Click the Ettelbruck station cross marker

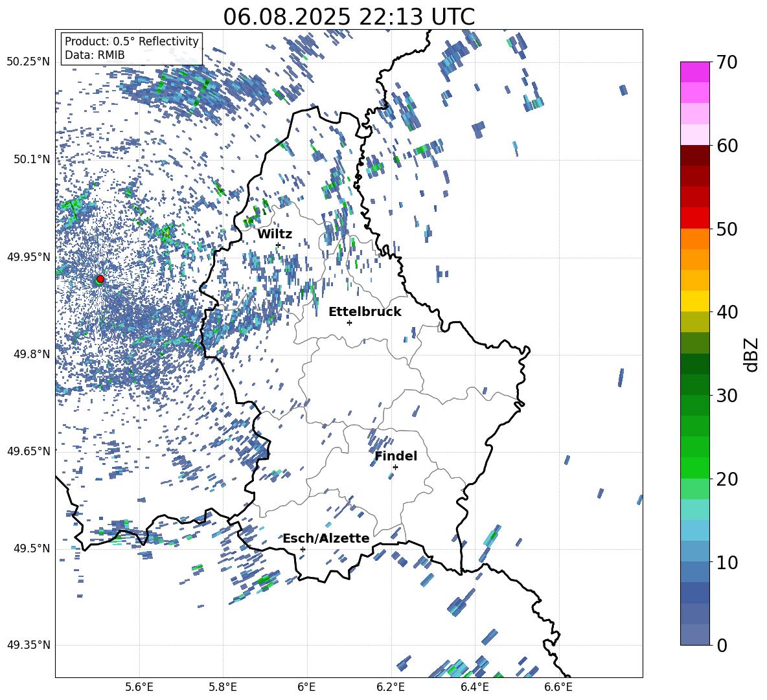coord(349,322)
